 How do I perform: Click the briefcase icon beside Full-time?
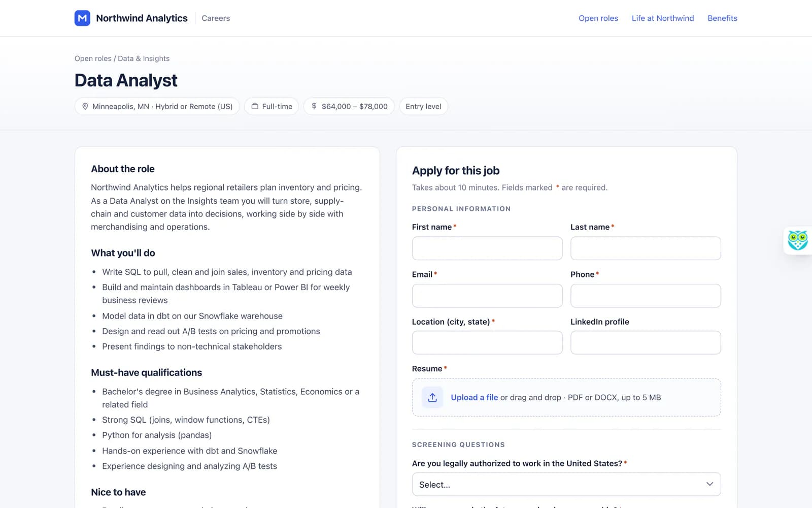[x=255, y=106]
